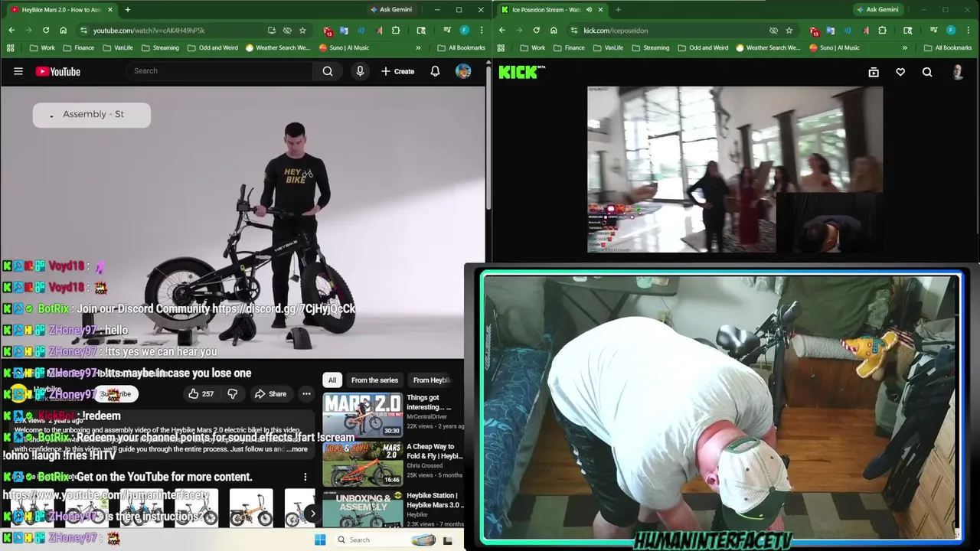The height and width of the screenshot is (551, 980).
Task: Open Windows Start button
Action: point(320,540)
